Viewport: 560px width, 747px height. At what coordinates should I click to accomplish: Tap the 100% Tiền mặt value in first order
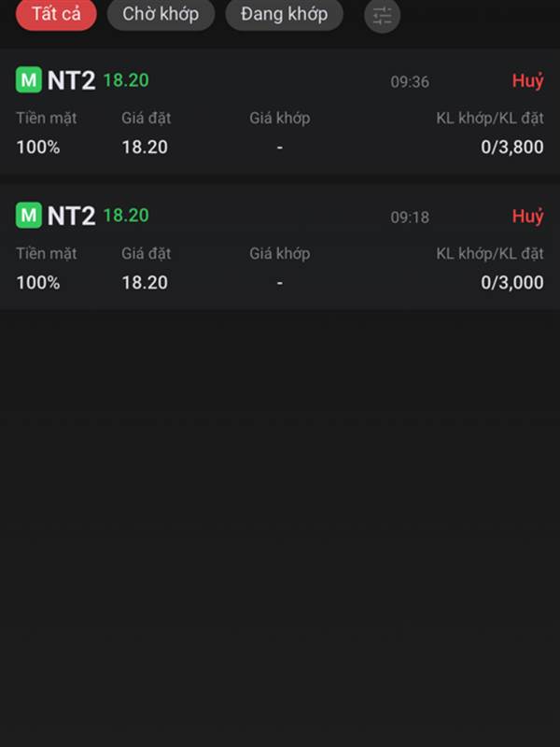tap(38, 148)
